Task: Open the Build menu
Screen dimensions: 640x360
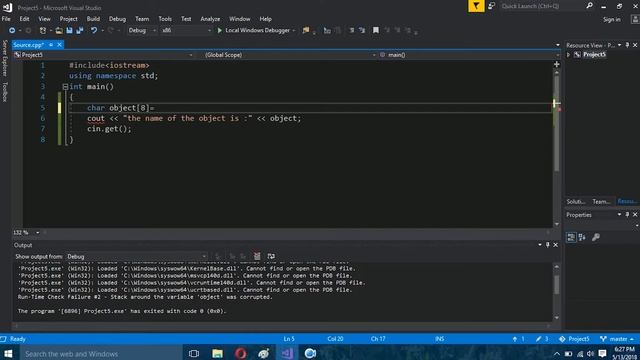Action: pos(93,19)
